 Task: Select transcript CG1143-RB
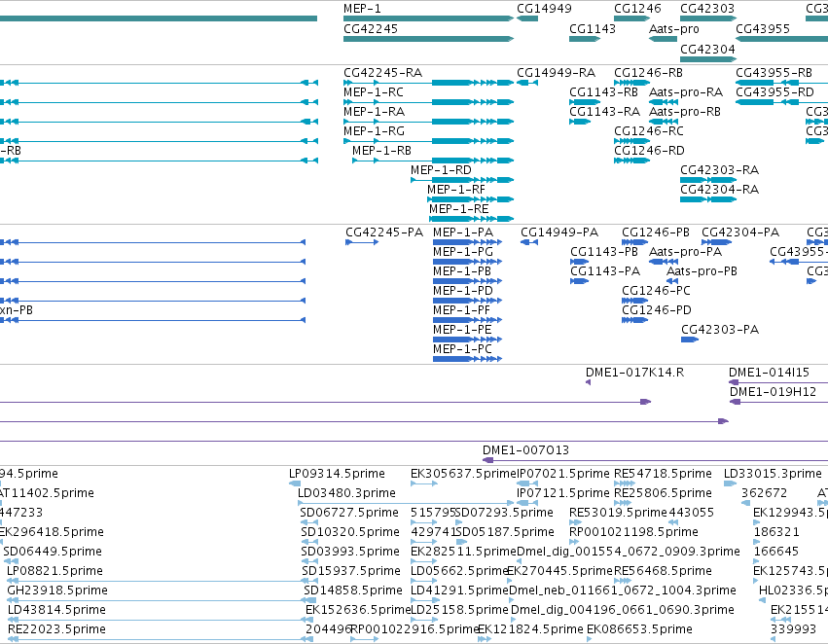585,102
